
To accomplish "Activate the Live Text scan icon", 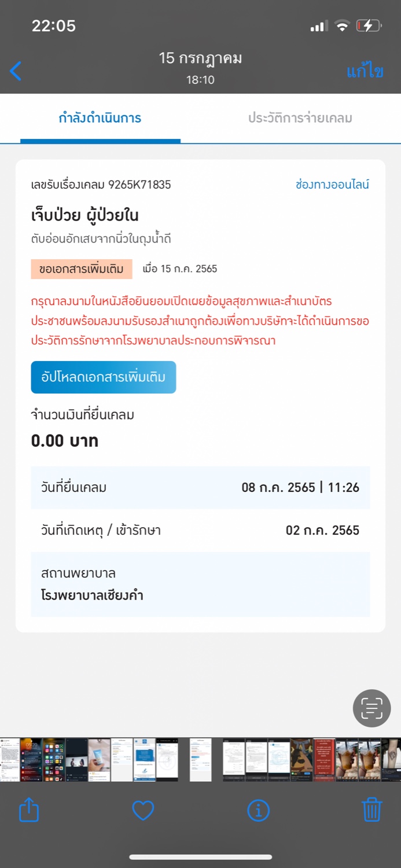I will 371,708.
